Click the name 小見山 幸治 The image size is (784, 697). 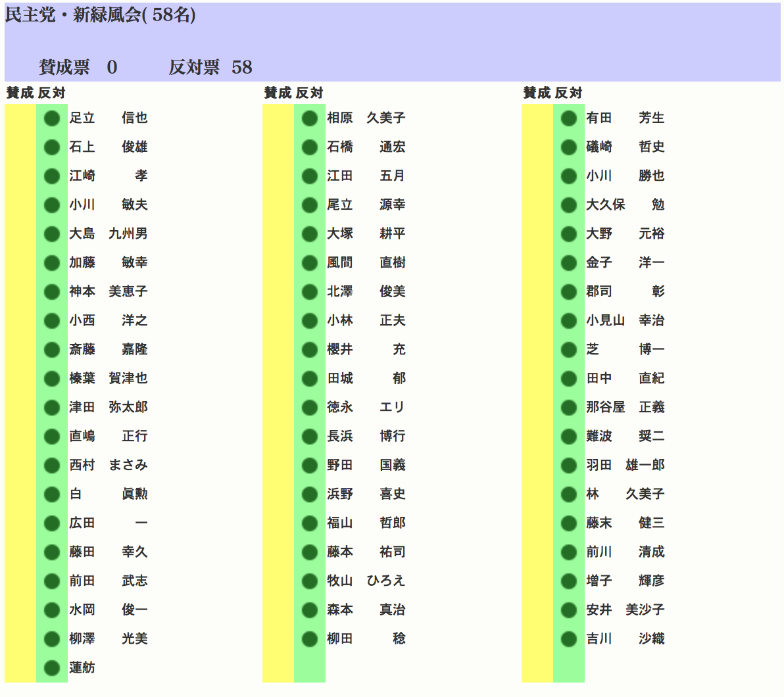click(x=625, y=320)
